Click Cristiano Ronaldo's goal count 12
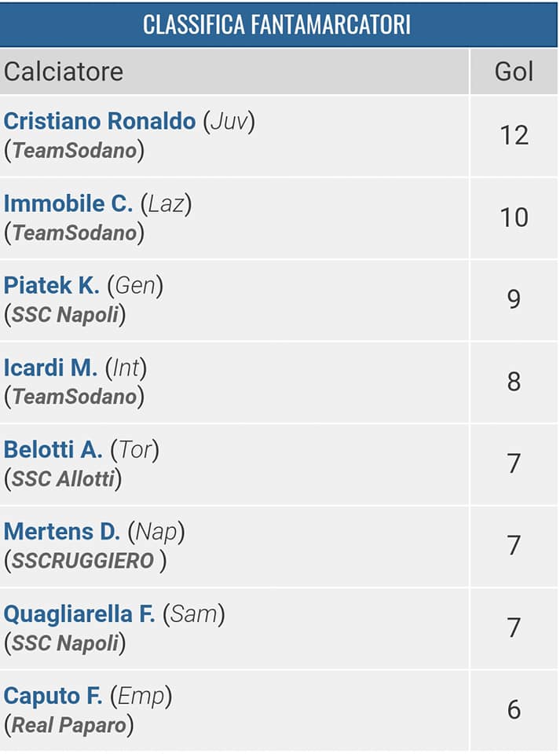The height and width of the screenshot is (754, 560). (514, 135)
